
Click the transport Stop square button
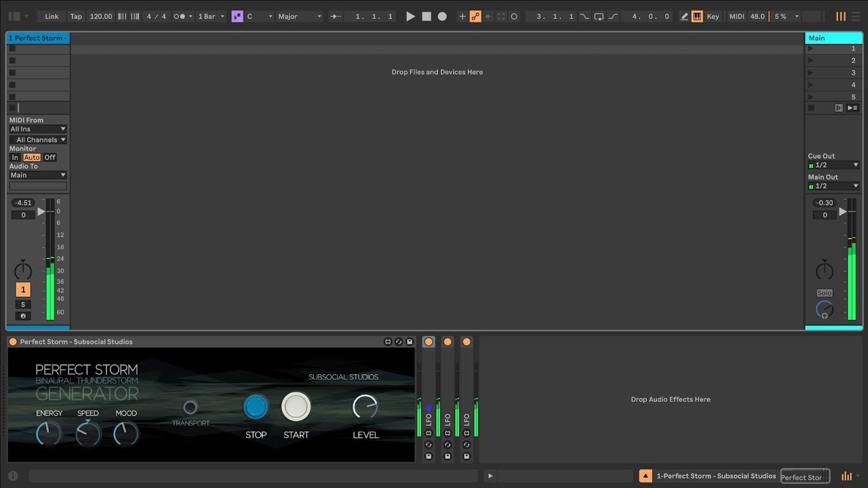(427, 16)
